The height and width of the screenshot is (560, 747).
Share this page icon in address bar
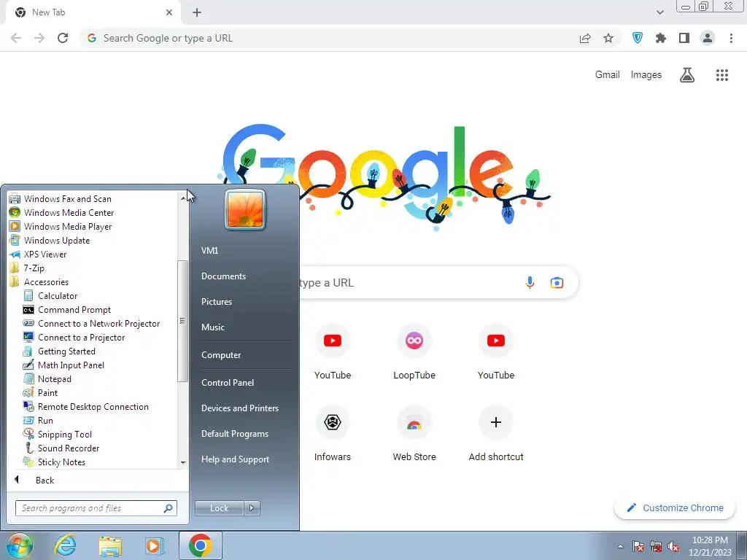point(585,38)
